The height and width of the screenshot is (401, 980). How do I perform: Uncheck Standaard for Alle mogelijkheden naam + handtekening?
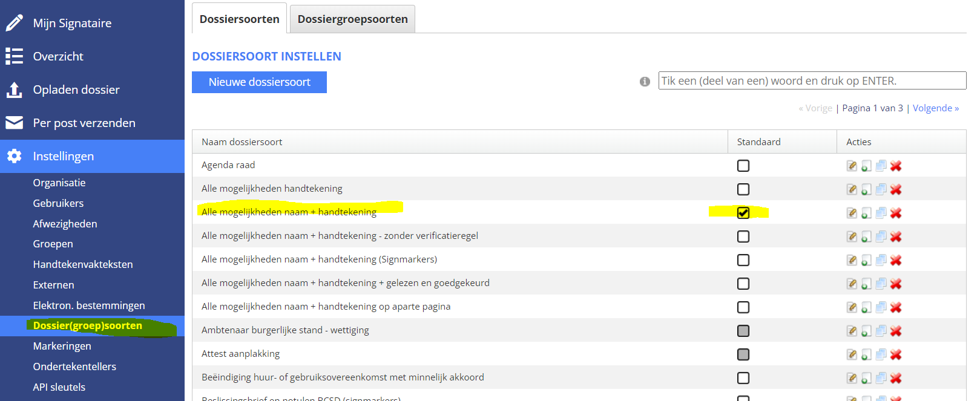(743, 213)
